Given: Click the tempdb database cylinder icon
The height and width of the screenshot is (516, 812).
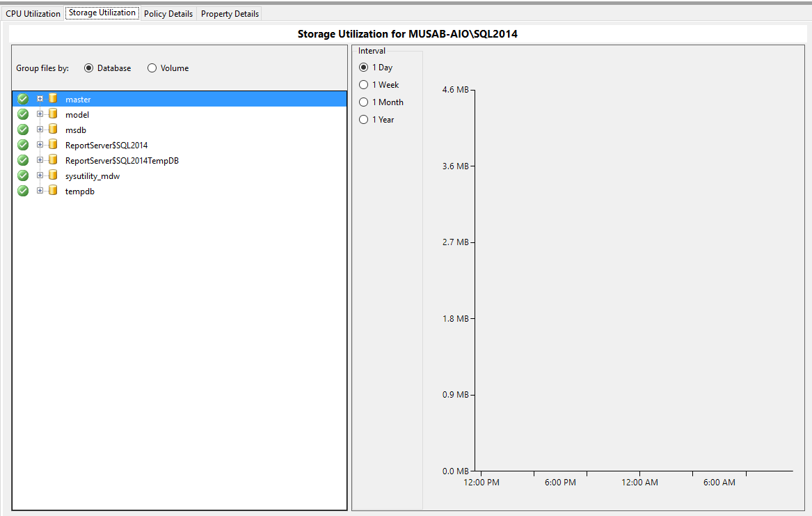Looking at the screenshot, I should tap(53, 190).
